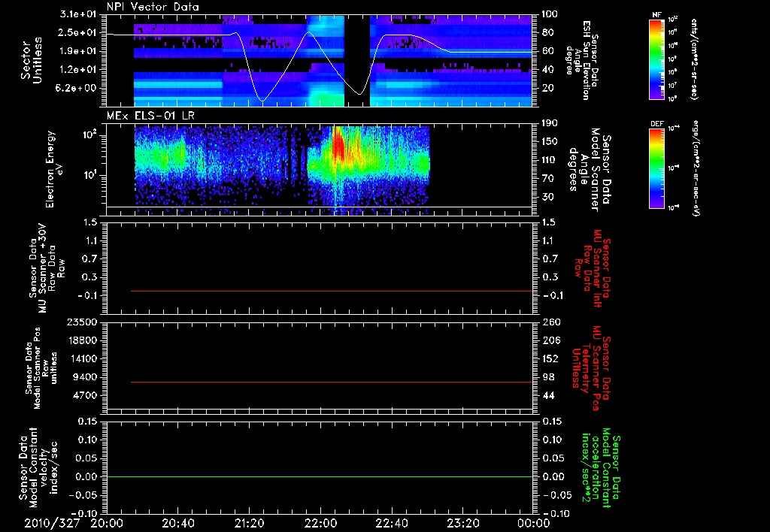Click the "20:40" time tick label
Viewport: 770px width, 532px height.
click(177, 524)
